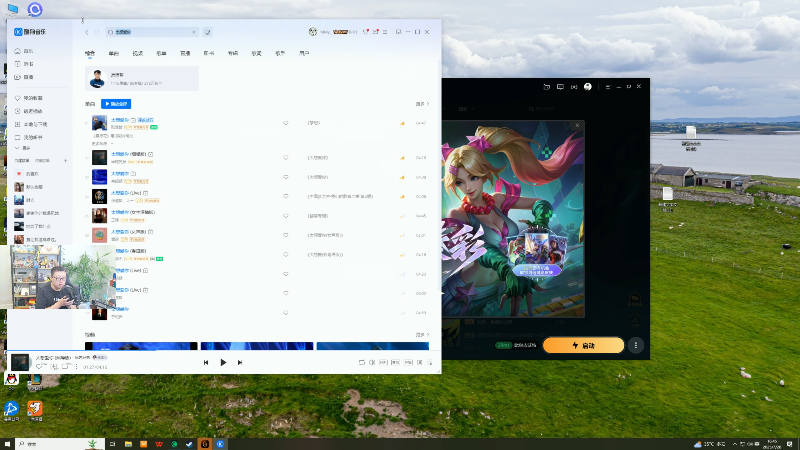Image resolution: width=800 pixels, height=450 pixels.
Task: Open Windows taskbar search box
Action: [x=60, y=444]
